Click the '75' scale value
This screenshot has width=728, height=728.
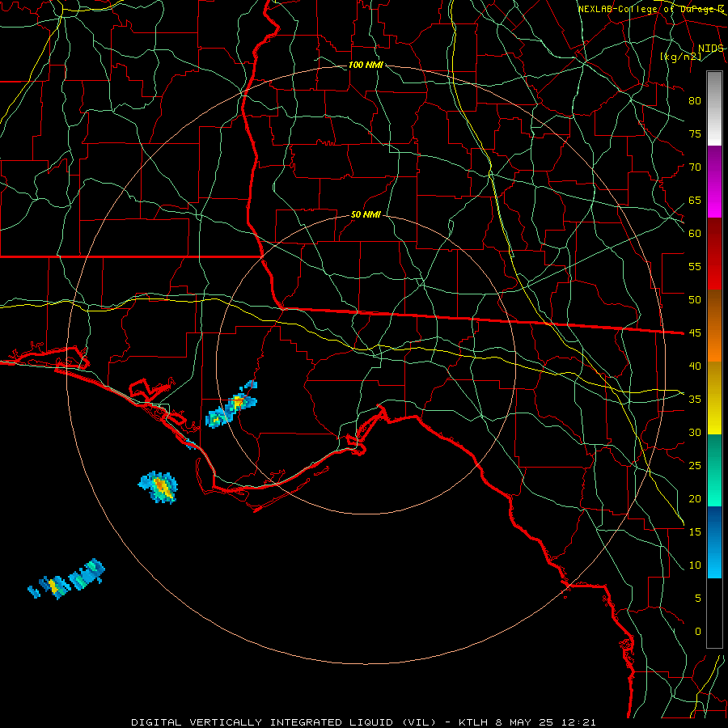pos(695,133)
